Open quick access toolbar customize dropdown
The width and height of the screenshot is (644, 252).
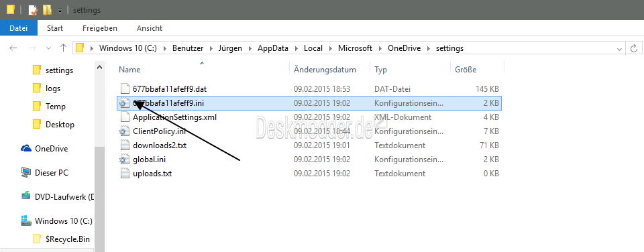coord(60,10)
